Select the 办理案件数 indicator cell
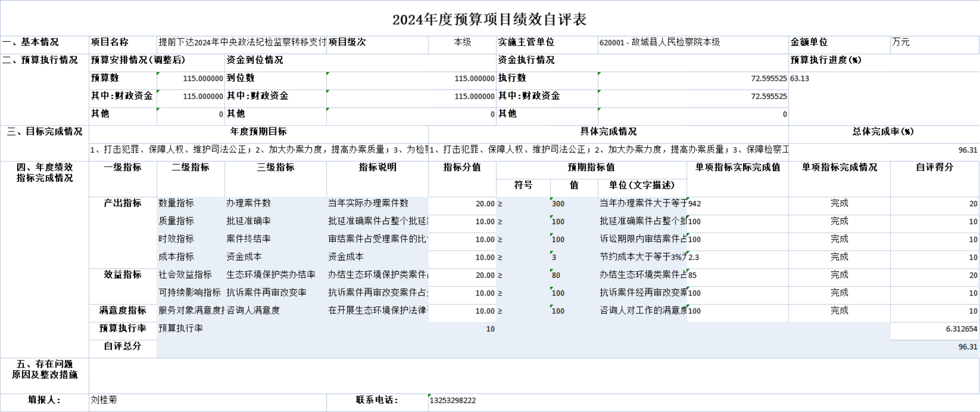The width and height of the screenshot is (980, 412). coord(275,203)
